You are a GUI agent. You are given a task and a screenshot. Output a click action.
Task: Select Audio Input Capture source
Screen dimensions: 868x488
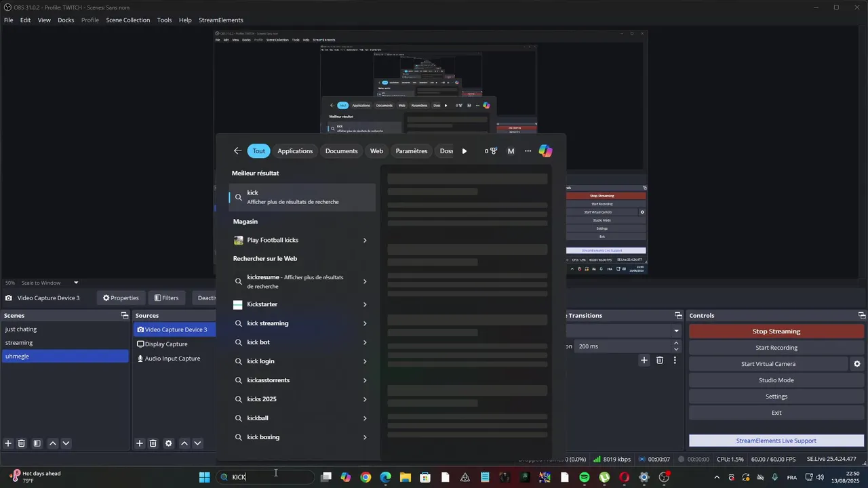click(x=174, y=359)
